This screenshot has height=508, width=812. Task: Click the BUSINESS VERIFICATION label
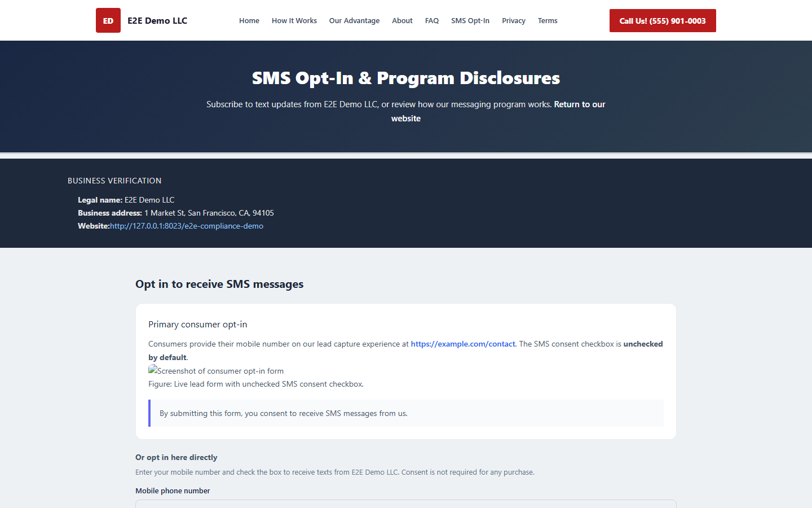(x=114, y=181)
